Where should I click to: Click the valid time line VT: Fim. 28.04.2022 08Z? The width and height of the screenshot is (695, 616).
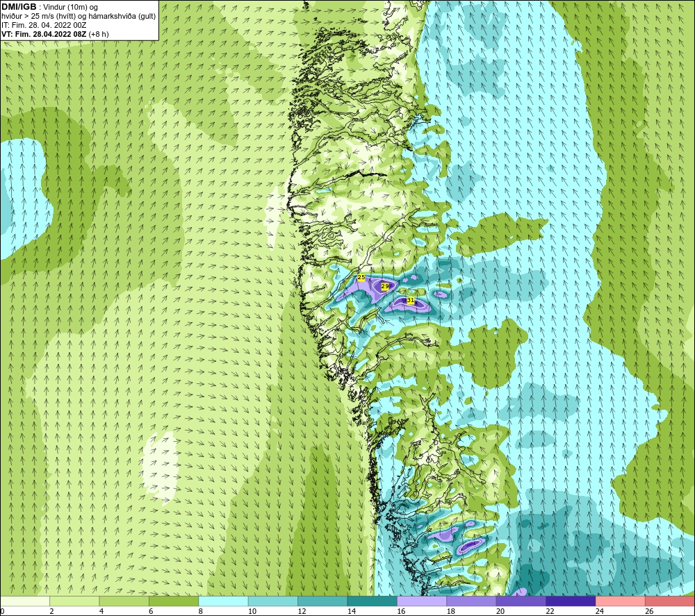pos(44,34)
